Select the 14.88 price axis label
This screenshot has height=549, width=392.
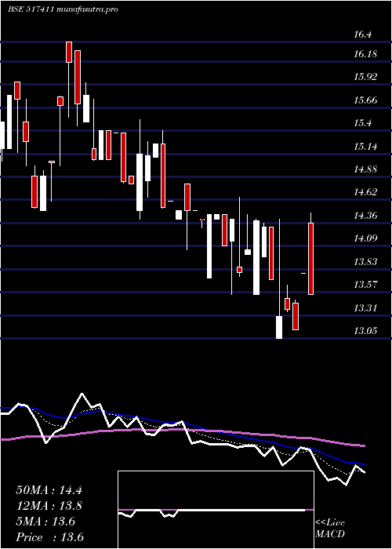pyautogui.click(x=365, y=169)
